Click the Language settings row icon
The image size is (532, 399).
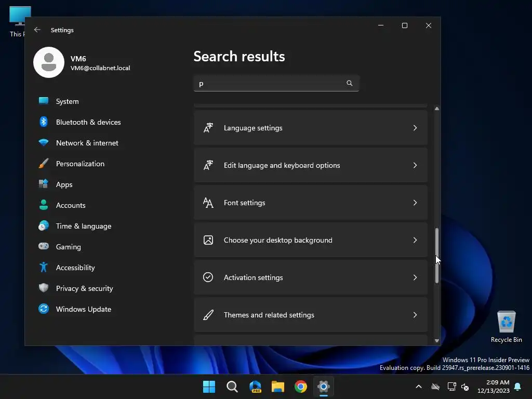pyautogui.click(x=208, y=128)
